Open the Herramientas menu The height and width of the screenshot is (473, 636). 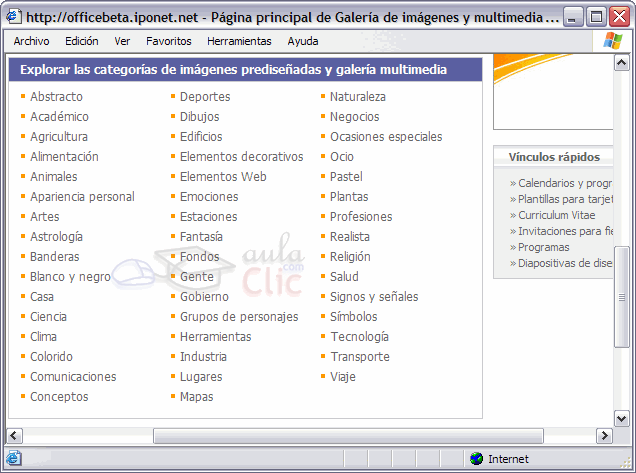pos(239,41)
